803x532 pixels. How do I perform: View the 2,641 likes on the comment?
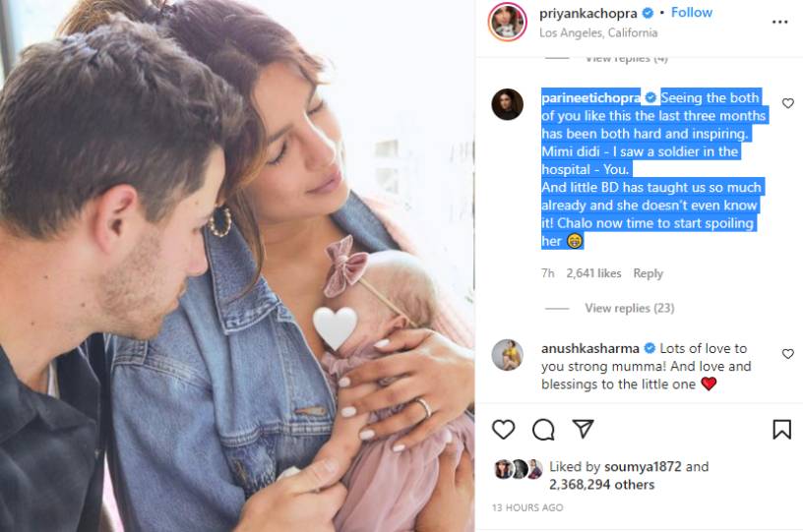(x=593, y=273)
